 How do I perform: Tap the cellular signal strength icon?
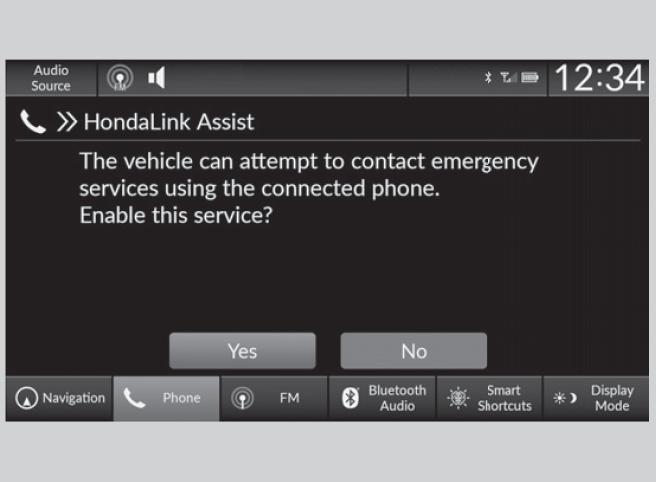pos(508,78)
